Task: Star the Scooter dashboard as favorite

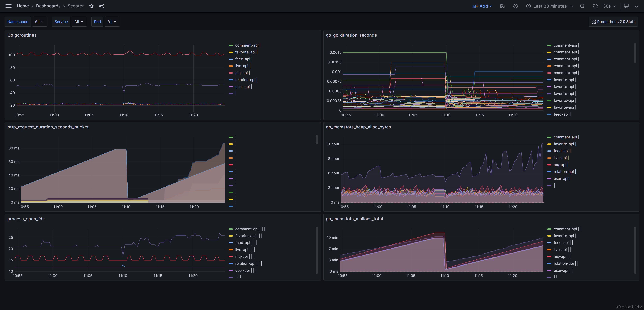Action: click(91, 6)
